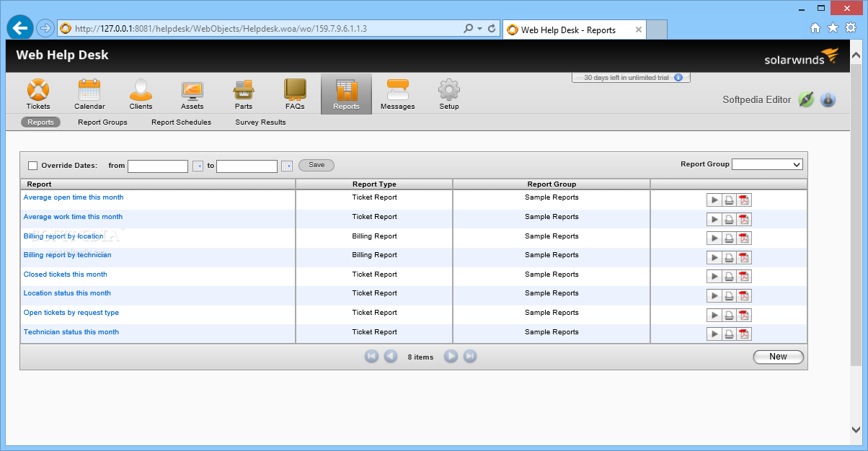Open the Closed tickets this month link
This screenshot has width=868, height=451.
click(66, 274)
